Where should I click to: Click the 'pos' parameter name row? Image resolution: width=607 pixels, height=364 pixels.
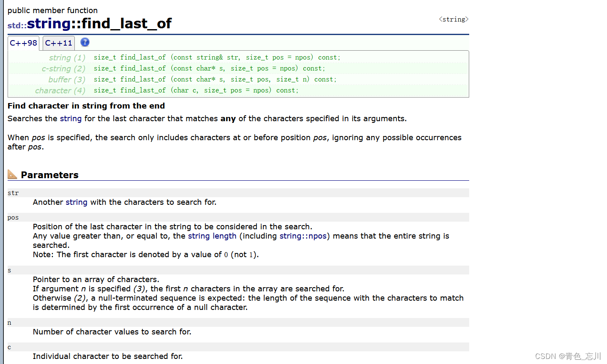point(238,217)
